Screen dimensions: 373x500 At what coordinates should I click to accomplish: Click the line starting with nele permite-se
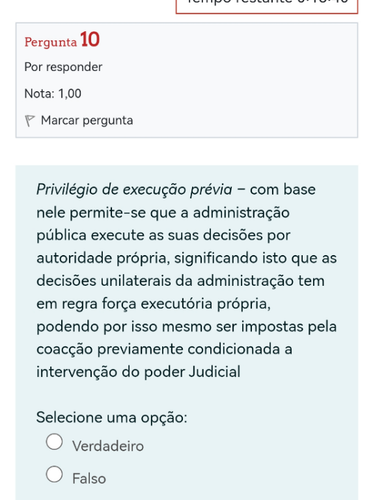point(163,213)
